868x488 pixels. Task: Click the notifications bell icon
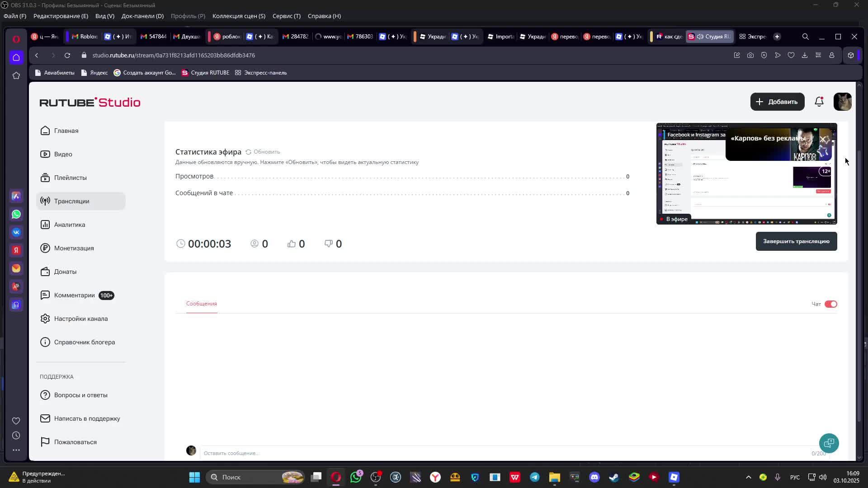coord(819,102)
